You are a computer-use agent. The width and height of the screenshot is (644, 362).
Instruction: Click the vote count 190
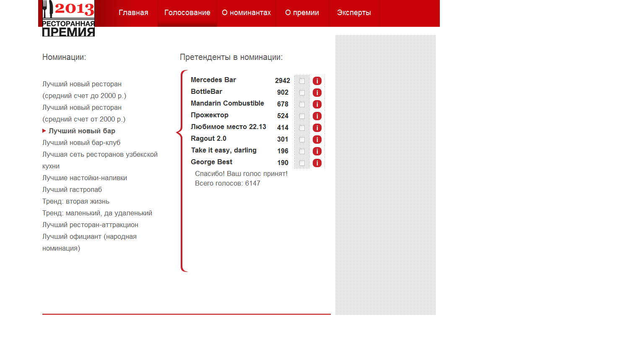coord(283,163)
